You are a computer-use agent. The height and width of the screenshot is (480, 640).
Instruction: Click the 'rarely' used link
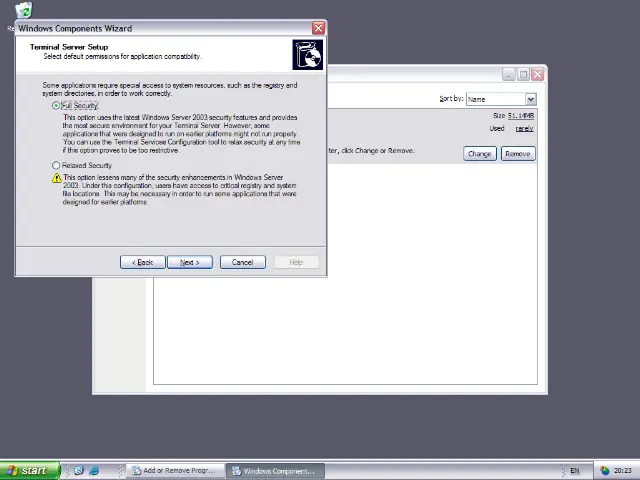(x=524, y=129)
